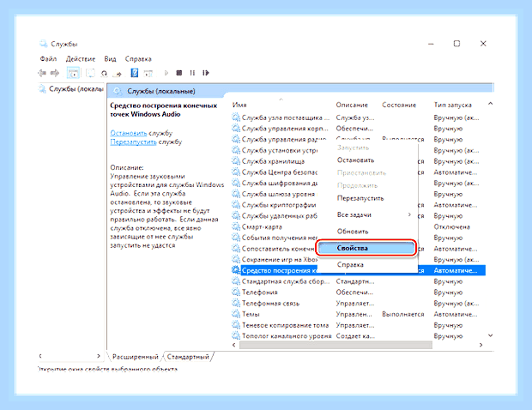The image size is (532, 410).
Task: Click the Выполняется status of Темы
Action: point(402,314)
